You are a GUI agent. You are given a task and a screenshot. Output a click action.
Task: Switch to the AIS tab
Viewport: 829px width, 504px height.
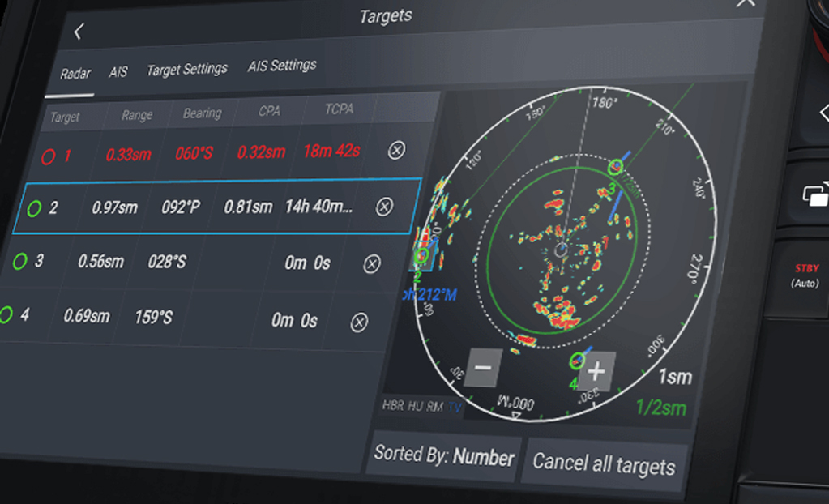tap(118, 72)
